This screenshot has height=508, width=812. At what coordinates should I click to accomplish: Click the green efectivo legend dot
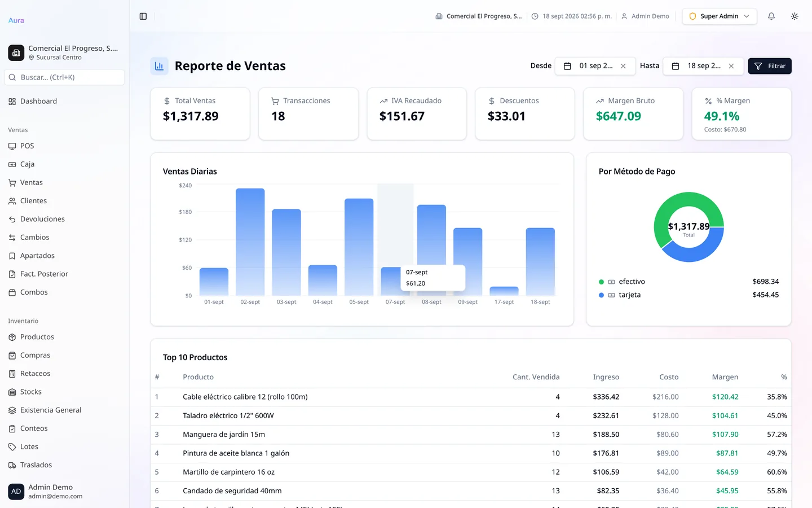pyautogui.click(x=601, y=282)
